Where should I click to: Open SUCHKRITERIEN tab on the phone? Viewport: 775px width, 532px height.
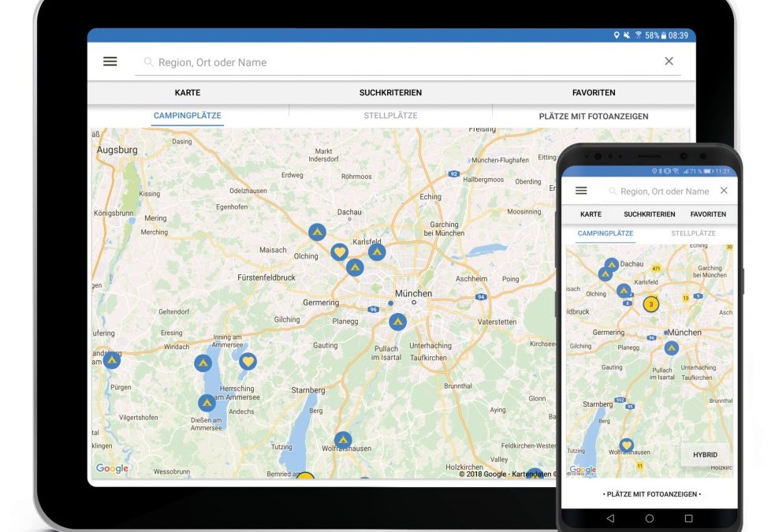(x=649, y=214)
